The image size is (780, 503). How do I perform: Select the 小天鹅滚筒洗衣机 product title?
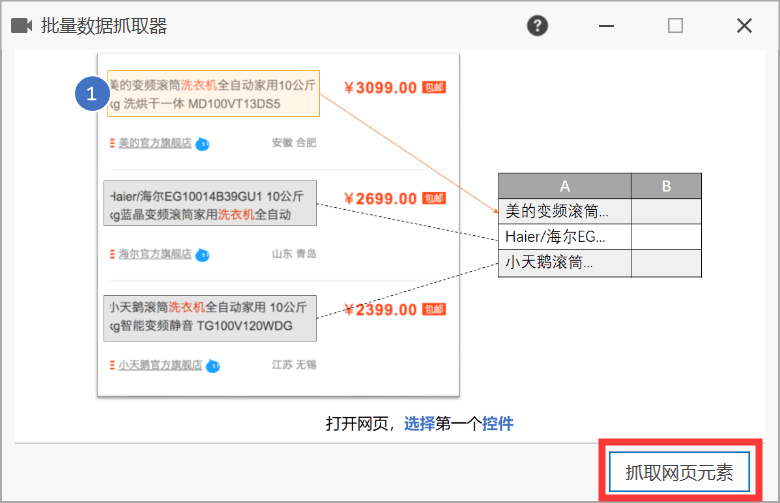click(x=210, y=318)
